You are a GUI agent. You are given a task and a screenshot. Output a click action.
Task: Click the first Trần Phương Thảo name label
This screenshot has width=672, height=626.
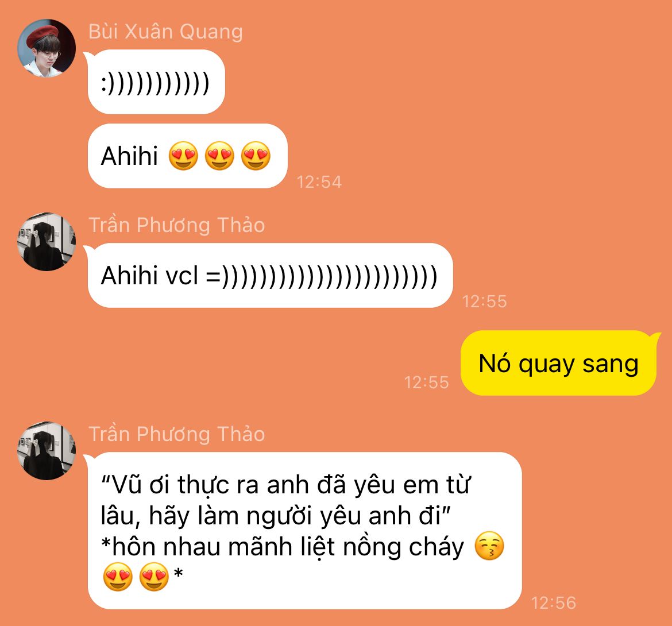(176, 225)
